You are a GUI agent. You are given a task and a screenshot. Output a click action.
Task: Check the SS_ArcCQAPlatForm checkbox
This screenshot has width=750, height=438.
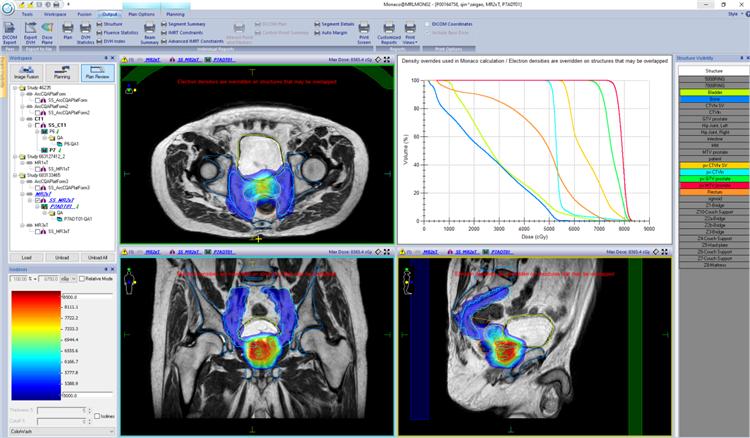tap(39, 100)
